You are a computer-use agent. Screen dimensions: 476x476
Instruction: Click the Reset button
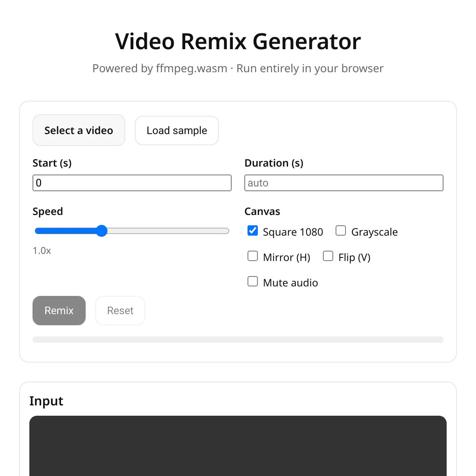120,311
